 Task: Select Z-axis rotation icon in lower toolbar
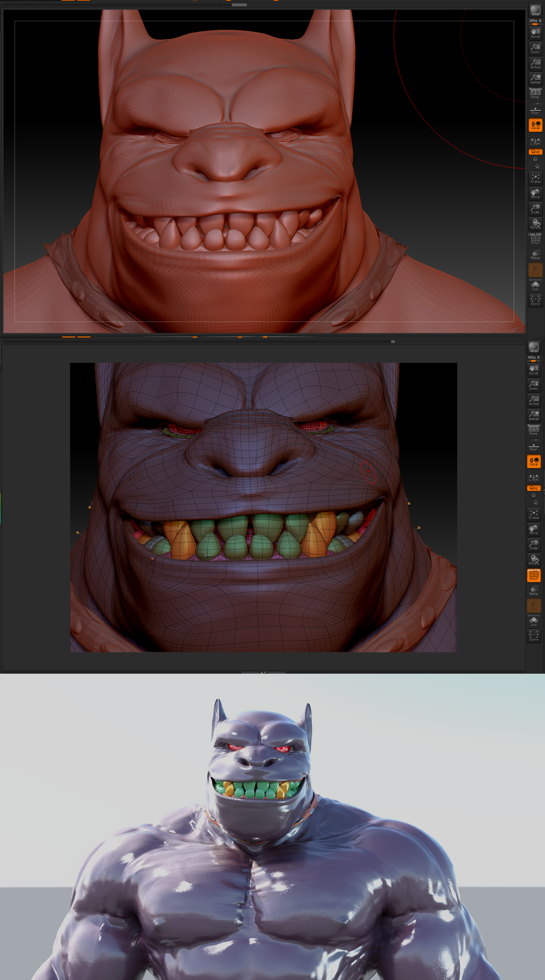(x=536, y=503)
